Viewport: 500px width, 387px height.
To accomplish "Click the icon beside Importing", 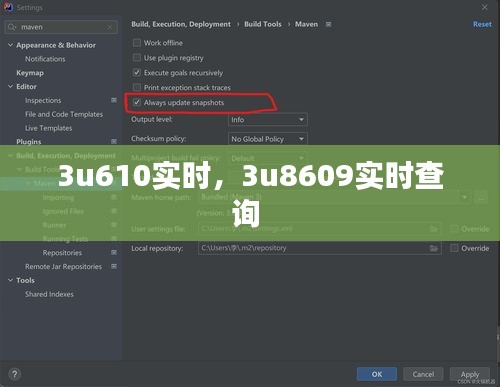I will pyautogui.click(x=114, y=197).
